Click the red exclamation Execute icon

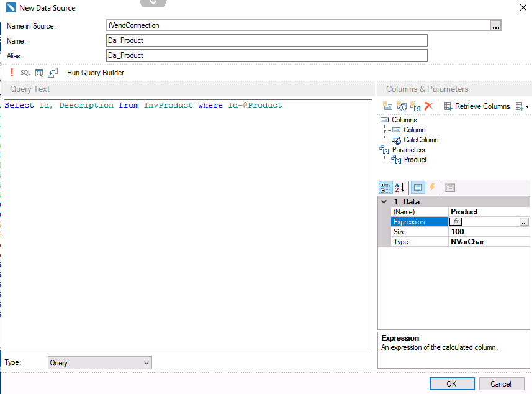(12, 72)
